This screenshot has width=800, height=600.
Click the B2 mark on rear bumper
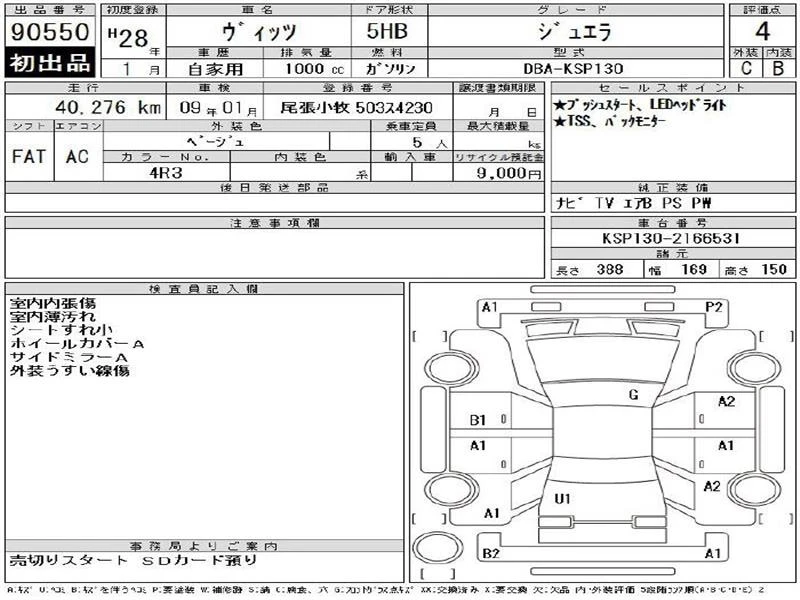pyautogui.click(x=491, y=554)
